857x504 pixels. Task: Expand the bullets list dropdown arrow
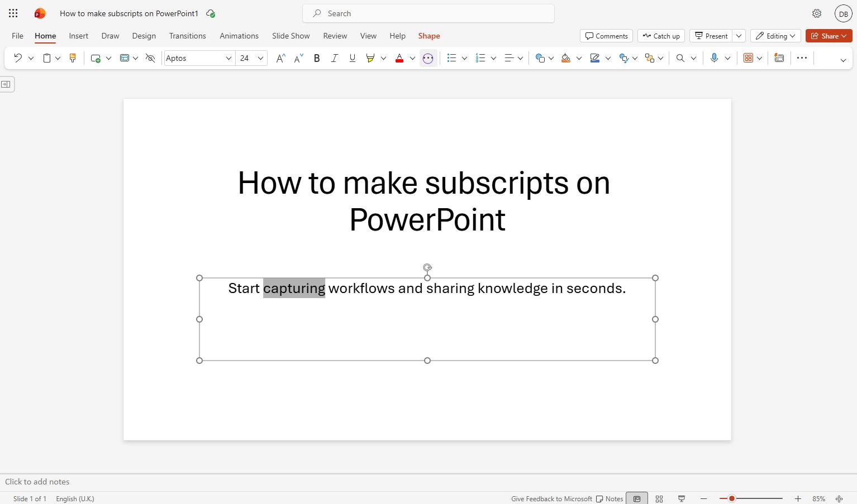click(x=464, y=58)
